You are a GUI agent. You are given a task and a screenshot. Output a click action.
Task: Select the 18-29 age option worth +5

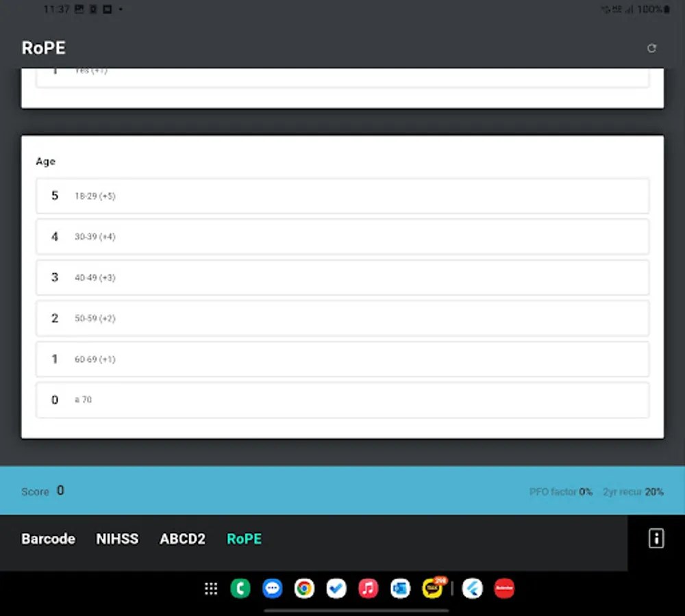pyautogui.click(x=342, y=195)
